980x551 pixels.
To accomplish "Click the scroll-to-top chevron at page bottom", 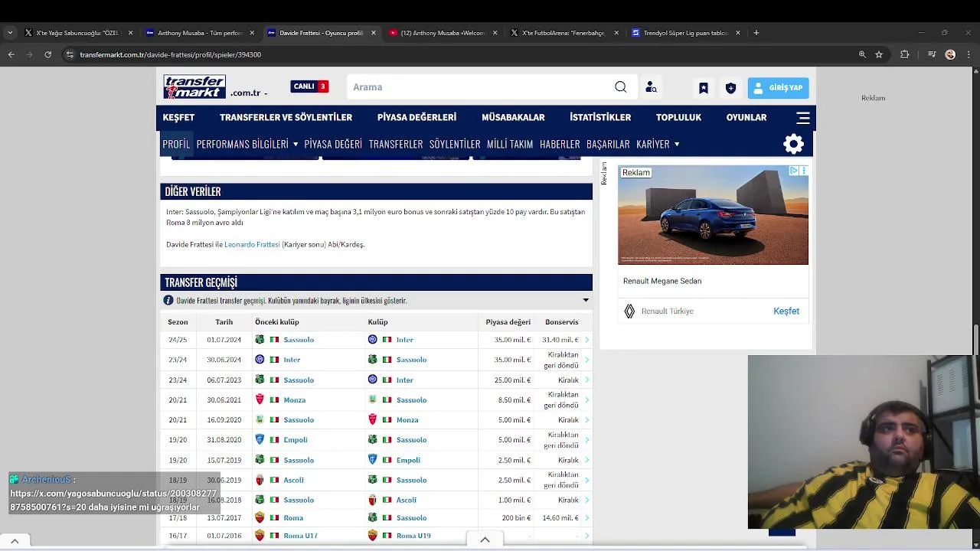I will (485, 540).
